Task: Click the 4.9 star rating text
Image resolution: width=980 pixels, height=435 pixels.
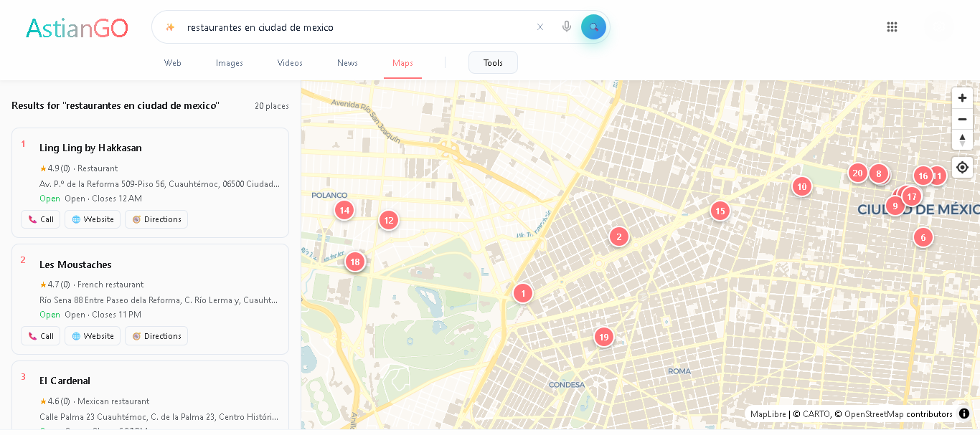Action: click(x=55, y=168)
